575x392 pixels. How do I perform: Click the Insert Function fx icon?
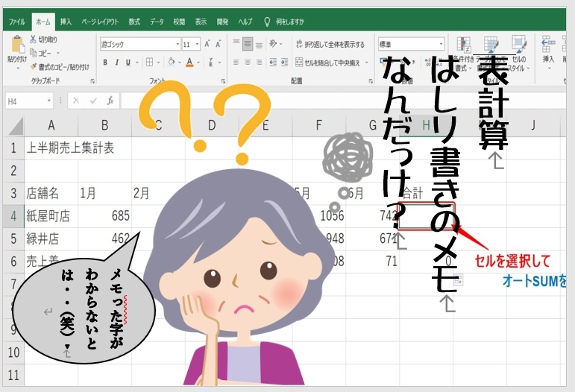click(110, 100)
